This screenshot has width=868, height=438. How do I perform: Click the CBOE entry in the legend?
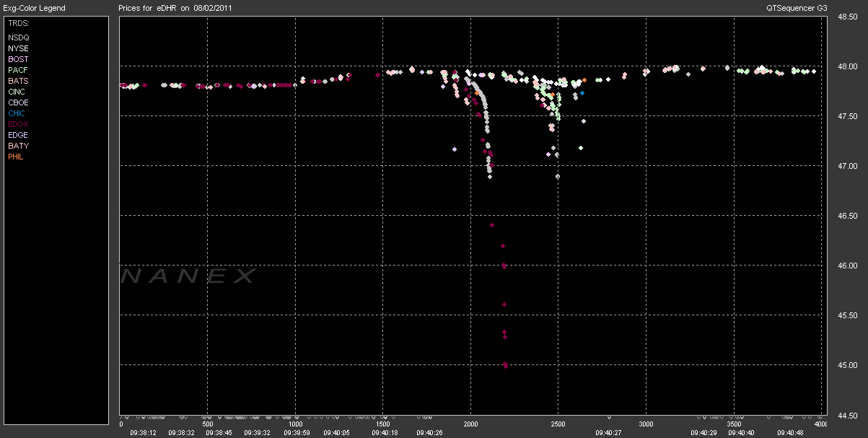point(18,102)
